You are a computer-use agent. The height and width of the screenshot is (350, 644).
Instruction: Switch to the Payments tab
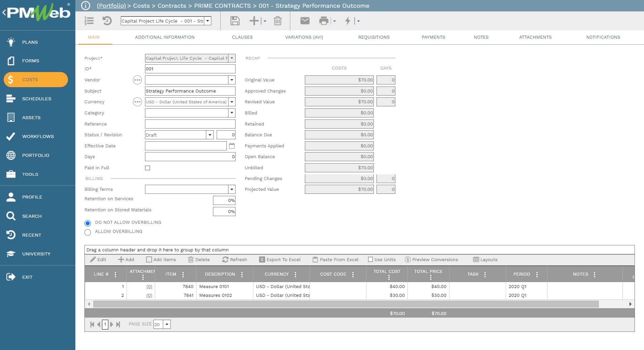coord(433,37)
